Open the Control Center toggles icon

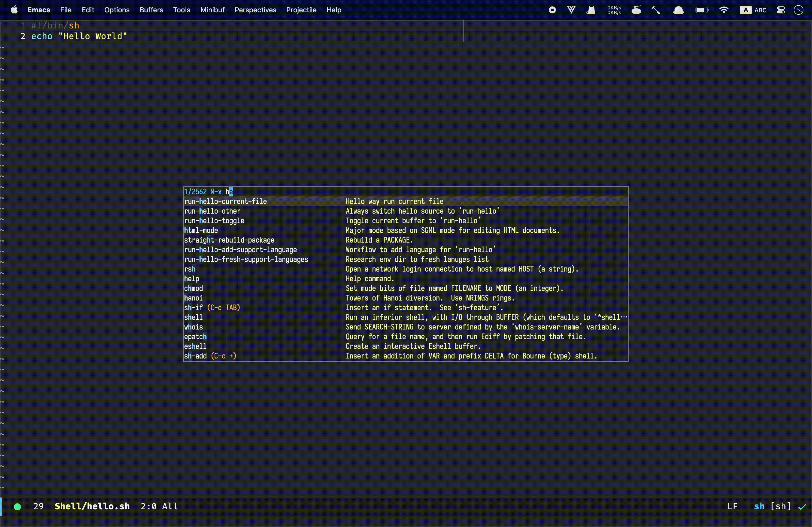[x=781, y=10]
